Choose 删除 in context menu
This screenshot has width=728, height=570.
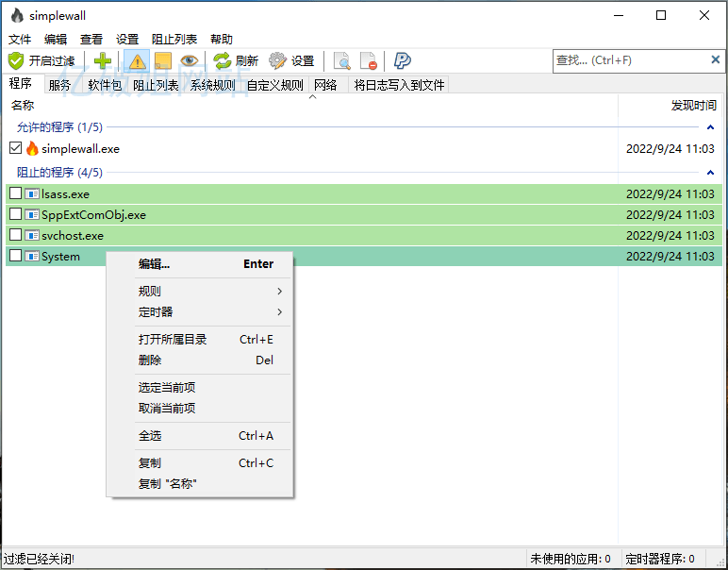pos(200,360)
